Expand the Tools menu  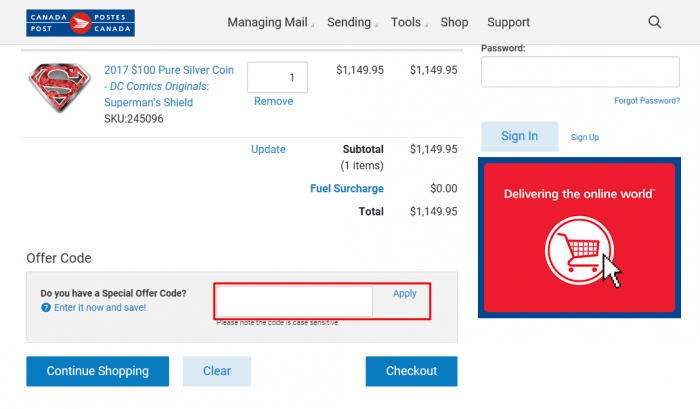(x=409, y=22)
